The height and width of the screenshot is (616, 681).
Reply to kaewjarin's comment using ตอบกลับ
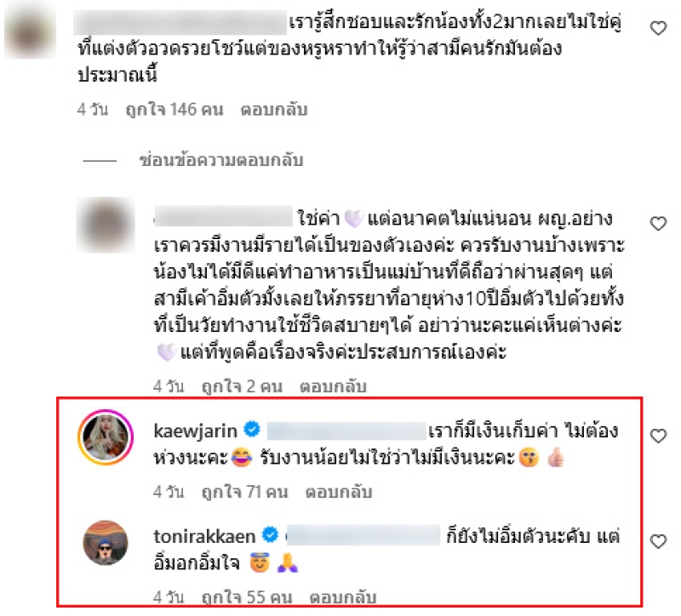coord(339,492)
